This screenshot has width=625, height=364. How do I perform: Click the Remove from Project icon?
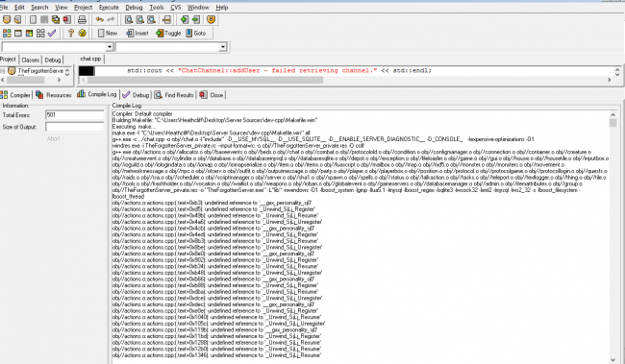tap(196, 19)
